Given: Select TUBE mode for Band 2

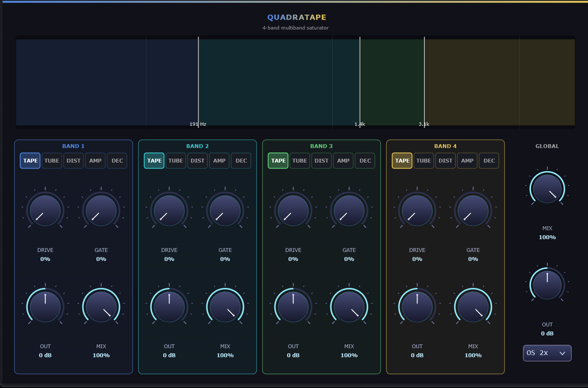Looking at the screenshot, I should (x=176, y=161).
